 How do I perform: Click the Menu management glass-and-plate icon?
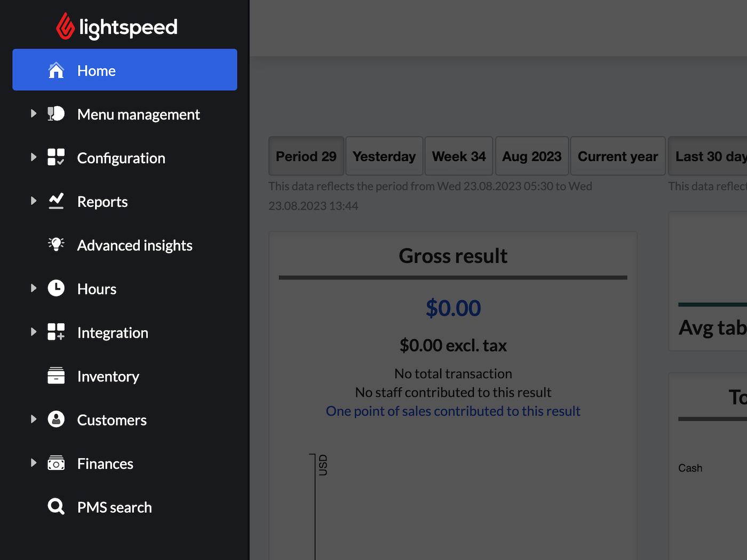56,114
